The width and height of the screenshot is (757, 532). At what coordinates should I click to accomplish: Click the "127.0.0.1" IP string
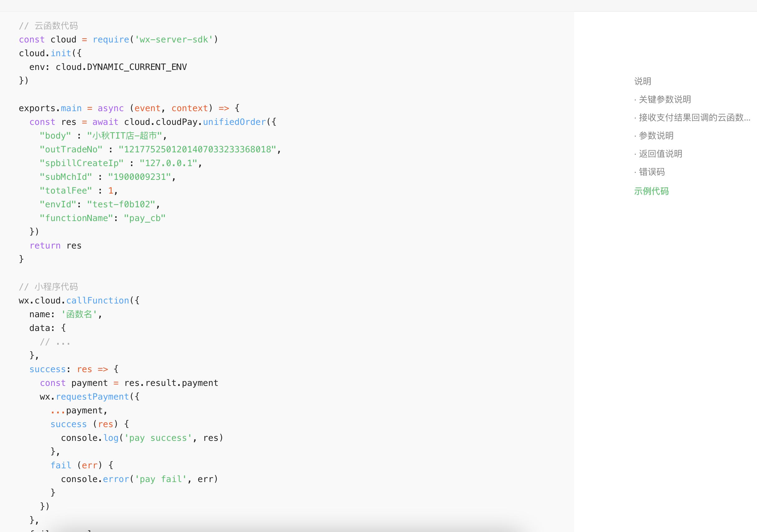(168, 163)
